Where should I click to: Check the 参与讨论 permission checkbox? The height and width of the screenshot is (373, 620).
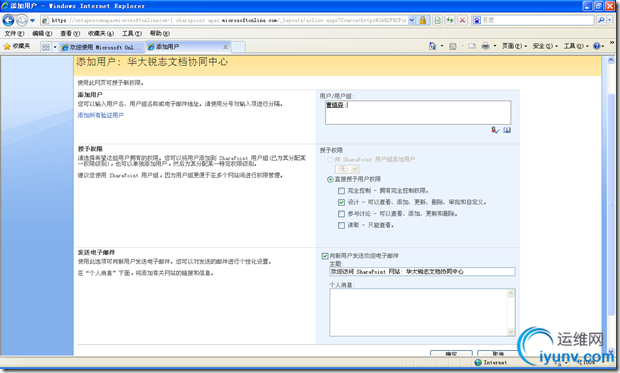(x=341, y=214)
